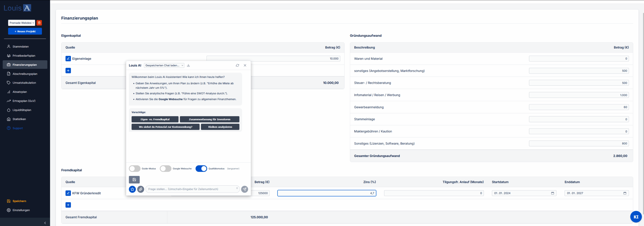Disable the Qualitätsmodus toggle
This screenshot has height=226, width=644.
(201, 169)
